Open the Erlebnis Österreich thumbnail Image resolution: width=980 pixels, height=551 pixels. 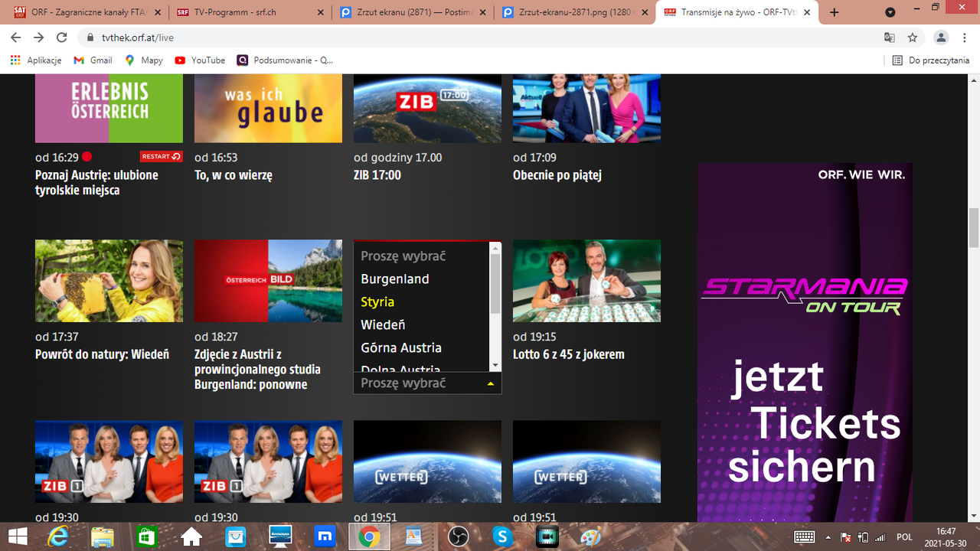click(109, 108)
